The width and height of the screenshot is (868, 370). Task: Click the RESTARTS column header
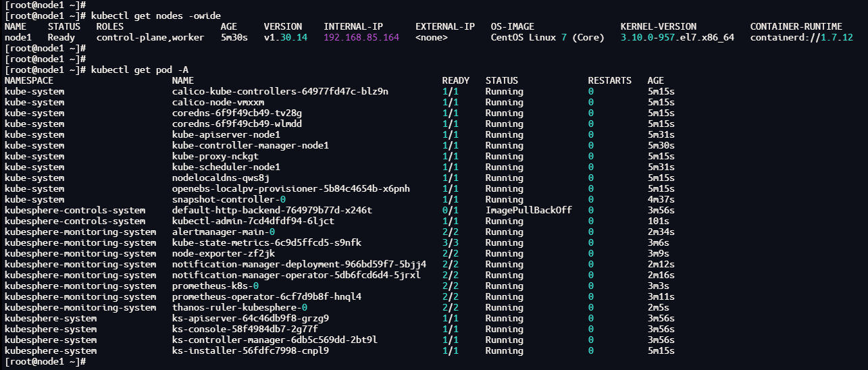610,80
